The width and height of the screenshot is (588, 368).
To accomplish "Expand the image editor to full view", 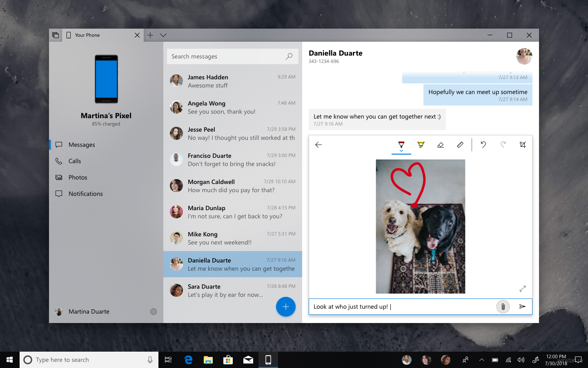I will click(x=523, y=289).
